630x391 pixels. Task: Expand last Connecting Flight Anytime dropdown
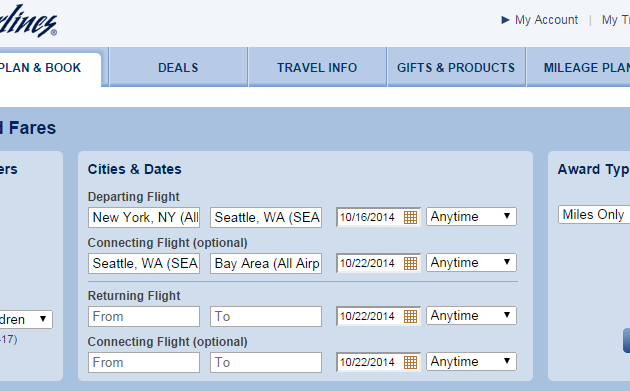471,361
